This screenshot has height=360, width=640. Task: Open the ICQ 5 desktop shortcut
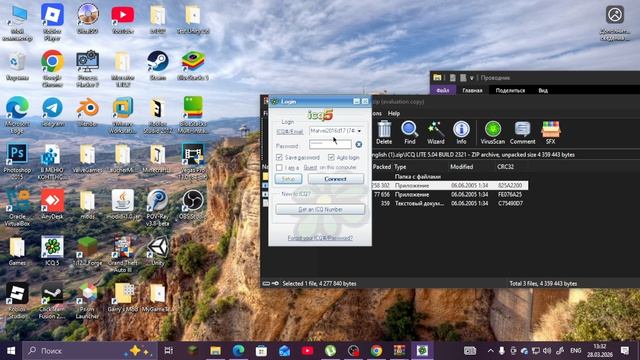point(52,251)
